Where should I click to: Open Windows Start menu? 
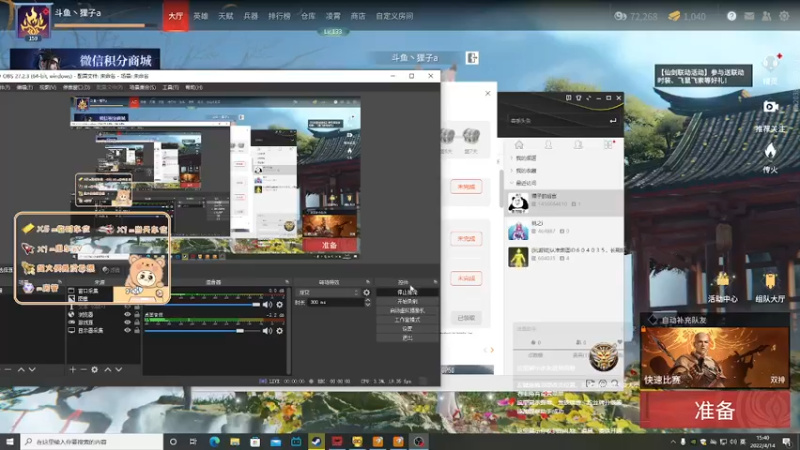(x=10, y=441)
